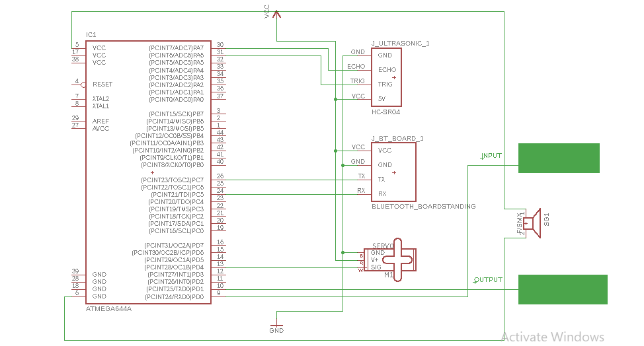Select the HC-SR04 component body
Image resolution: width=644 pixels, height=346 pixels.
[386, 77]
